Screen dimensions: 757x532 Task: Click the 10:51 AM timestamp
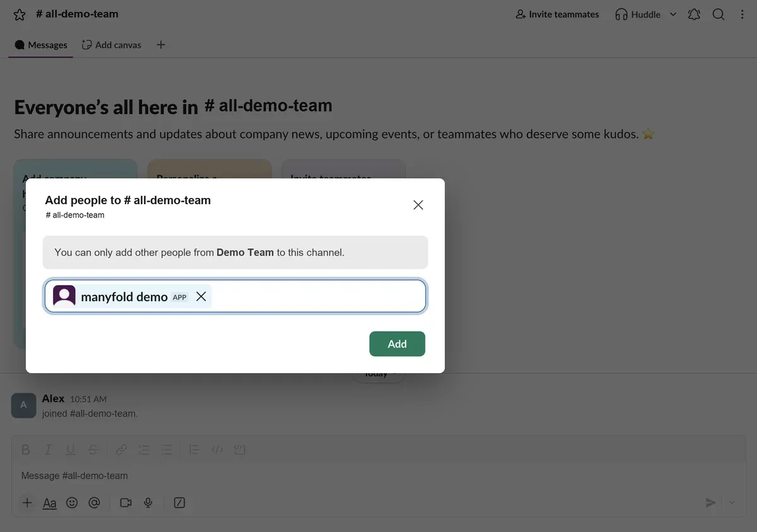click(x=88, y=400)
